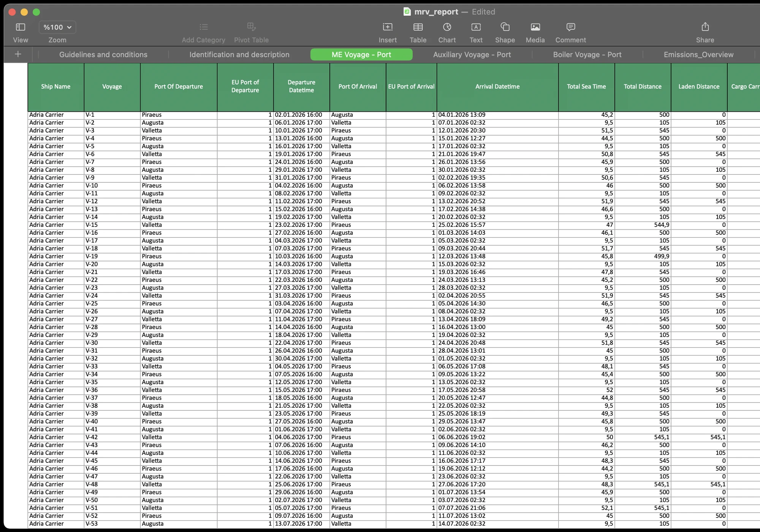Select voyage cell V-1

pyautogui.click(x=112, y=115)
